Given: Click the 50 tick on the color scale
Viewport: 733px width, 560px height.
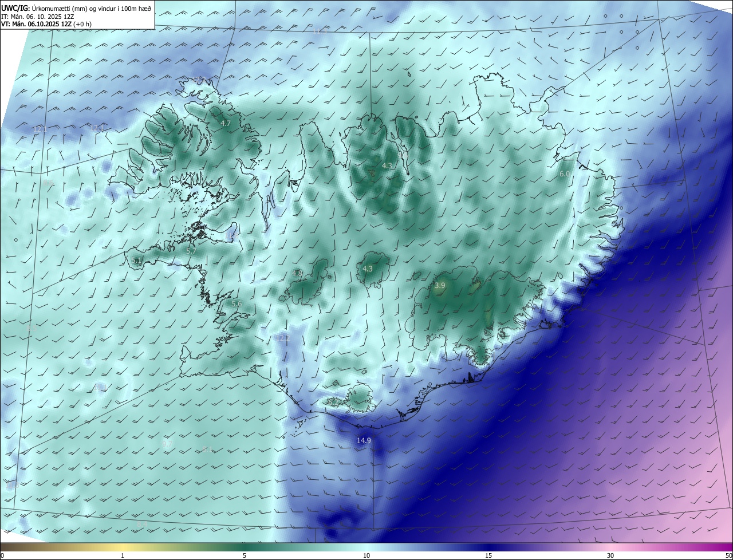Looking at the screenshot, I should click(x=728, y=555).
